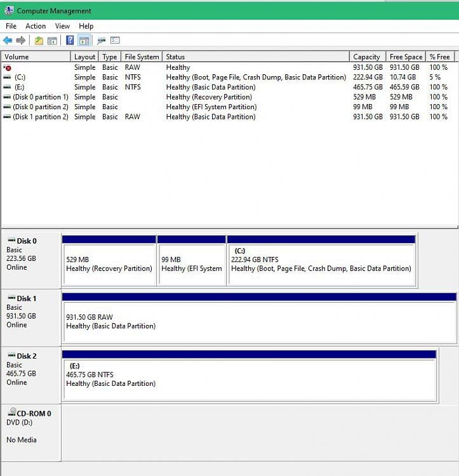The image size is (459, 476).
Task: Sort by the Free Space column header
Action: (x=405, y=56)
